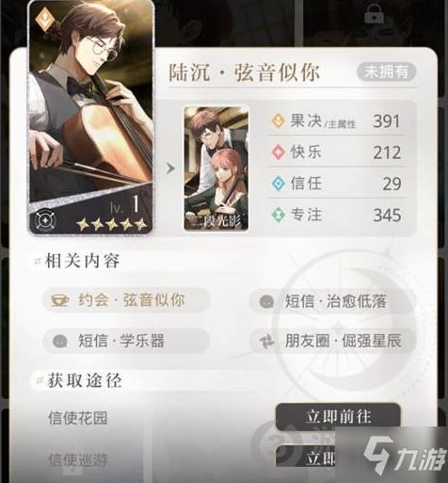Tap the large 陆沉 cello card image
The height and width of the screenshot is (483, 448).
(90, 117)
